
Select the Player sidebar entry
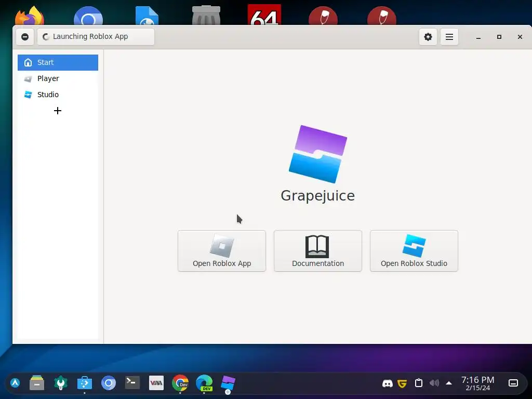pyautogui.click(x=58, y=78)
